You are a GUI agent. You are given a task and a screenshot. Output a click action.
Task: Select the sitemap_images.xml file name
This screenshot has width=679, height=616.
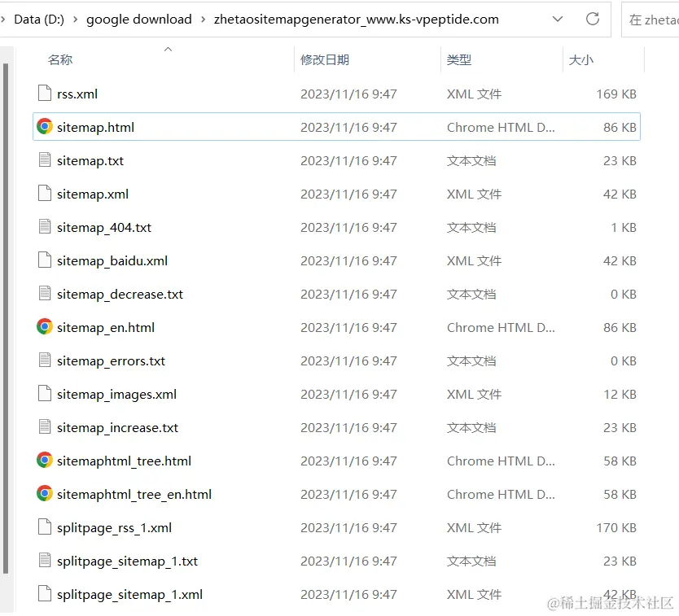tap(117, 394)
